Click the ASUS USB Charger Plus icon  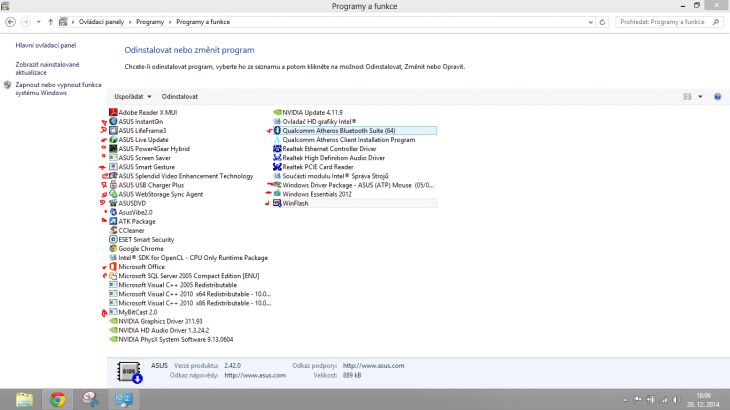[113, 185]
